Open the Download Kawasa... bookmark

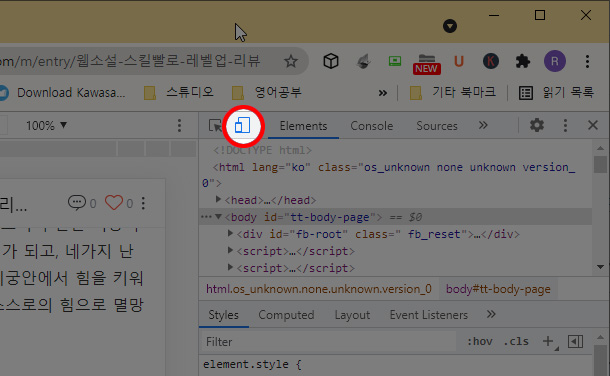62,93
